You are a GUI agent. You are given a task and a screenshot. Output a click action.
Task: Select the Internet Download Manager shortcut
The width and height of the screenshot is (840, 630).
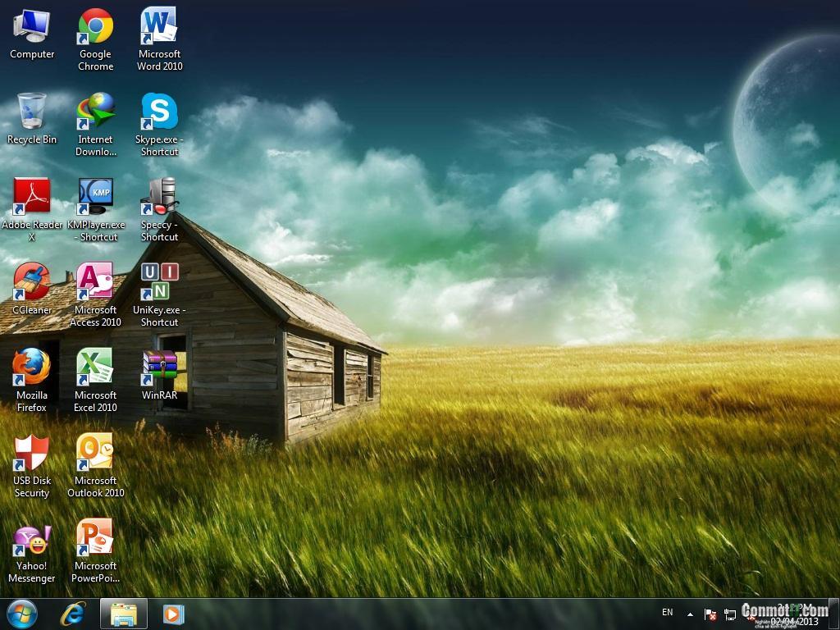pos(95,125)
